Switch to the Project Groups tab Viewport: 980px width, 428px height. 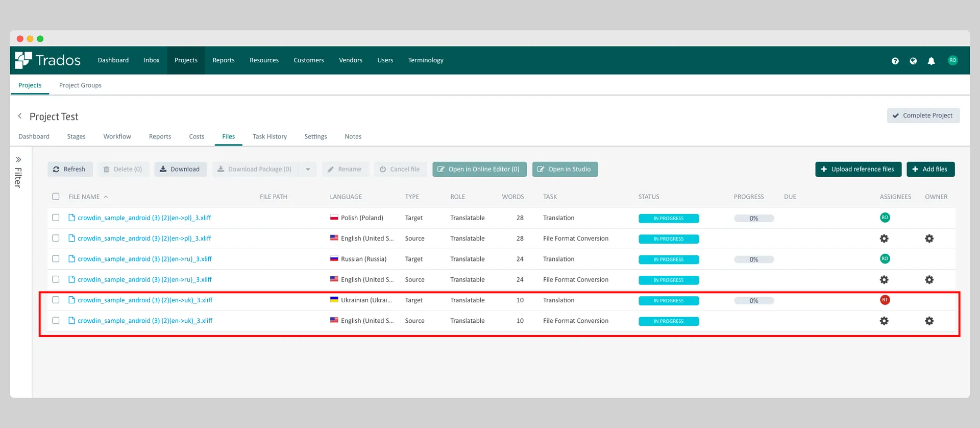[80, 85]
